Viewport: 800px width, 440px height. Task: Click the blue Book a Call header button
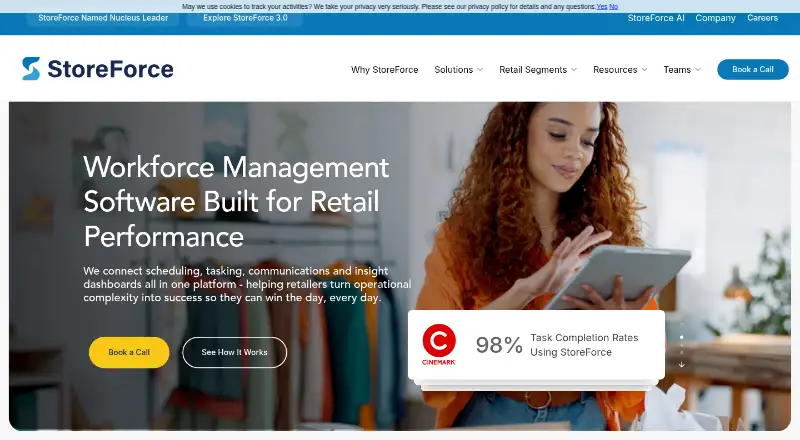pyautogui.click(x=753, y=69)
